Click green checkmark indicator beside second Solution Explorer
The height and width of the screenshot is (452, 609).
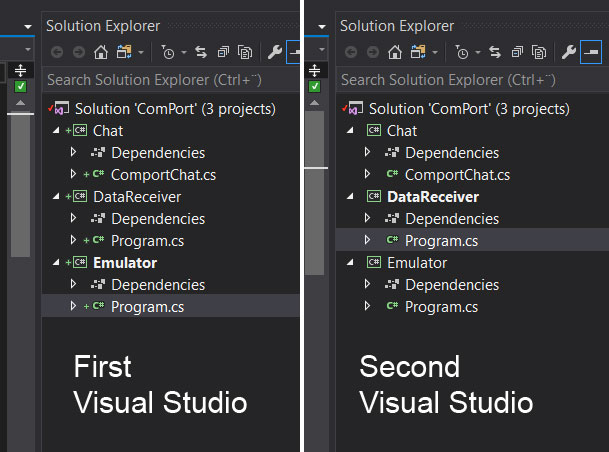pos(314,86)
